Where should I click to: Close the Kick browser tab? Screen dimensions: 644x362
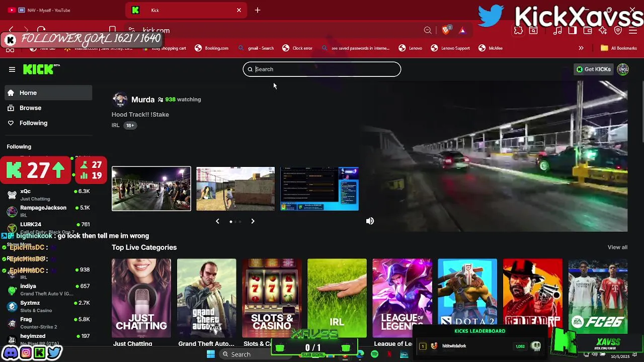click(x=239, y=10)
